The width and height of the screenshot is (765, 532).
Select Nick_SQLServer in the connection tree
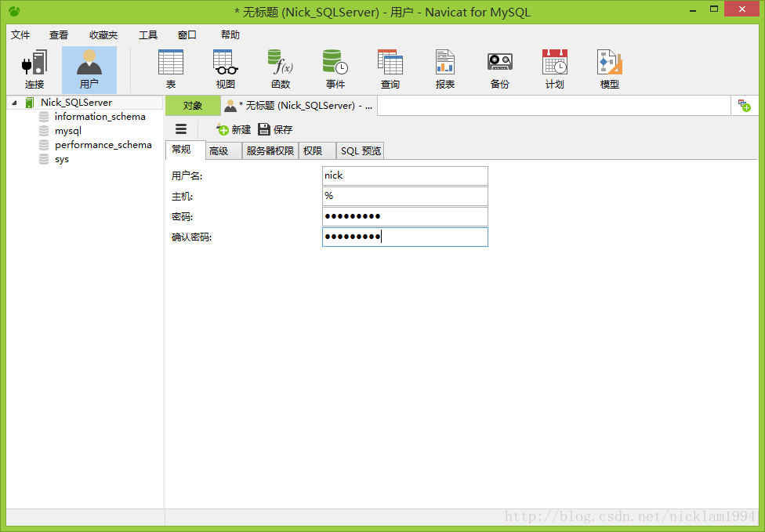coord(76,103)
